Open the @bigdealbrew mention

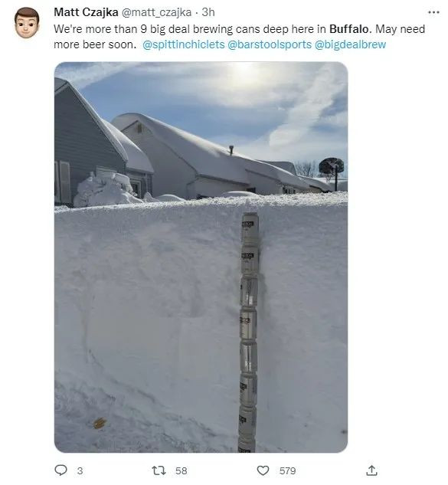[350, 44]
